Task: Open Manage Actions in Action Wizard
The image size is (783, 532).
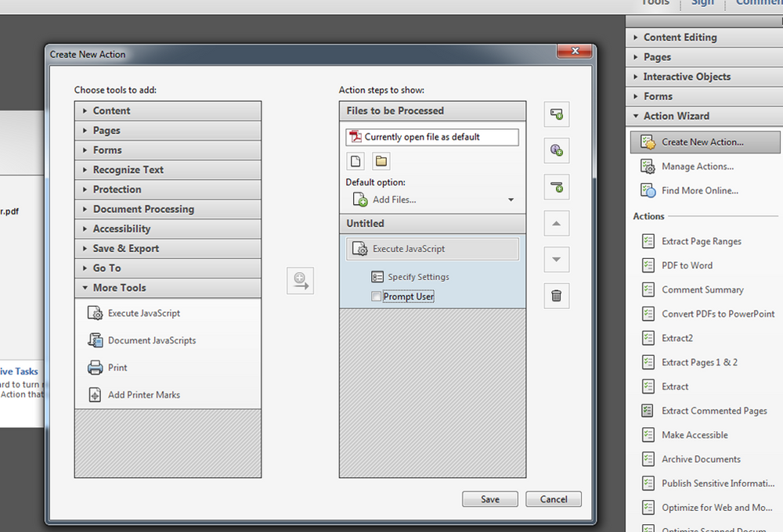Action: [697, 166]
